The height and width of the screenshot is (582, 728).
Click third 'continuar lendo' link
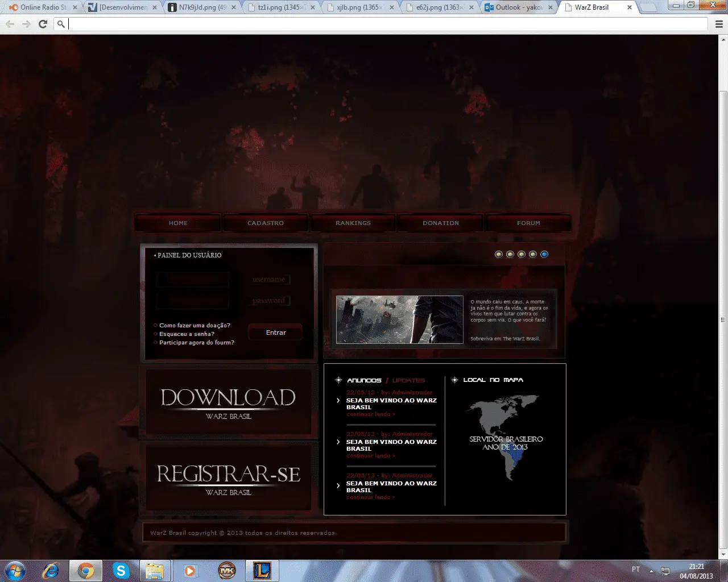click(371, 497)
